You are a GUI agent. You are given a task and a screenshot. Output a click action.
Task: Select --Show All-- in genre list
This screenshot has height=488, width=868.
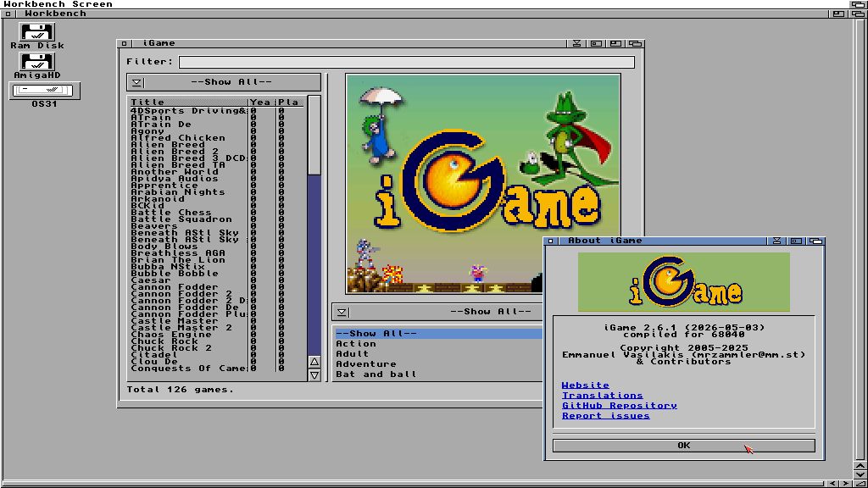(x=438, y=334)
